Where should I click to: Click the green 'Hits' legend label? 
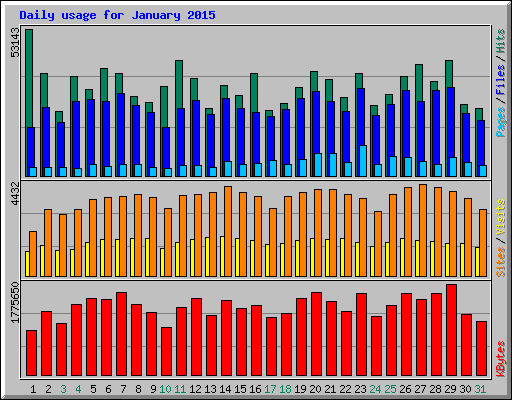(x=501, y=41)
